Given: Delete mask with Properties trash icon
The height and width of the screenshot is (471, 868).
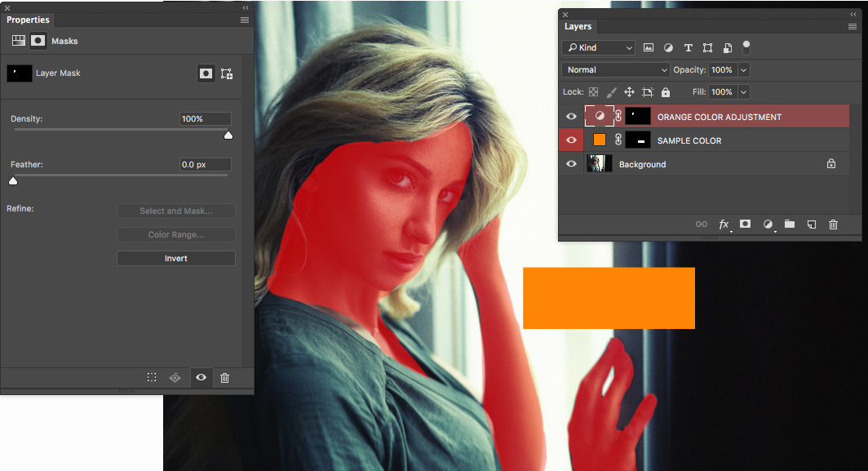Looking at the screenshot, I should (x=224, y=378).
